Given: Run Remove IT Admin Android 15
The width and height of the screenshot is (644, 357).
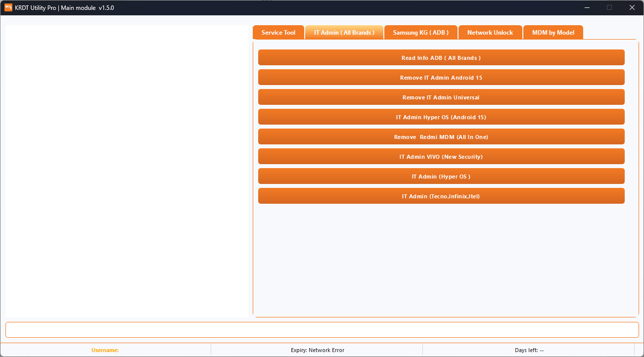Looking at the screenshot, I should [441, 77].
